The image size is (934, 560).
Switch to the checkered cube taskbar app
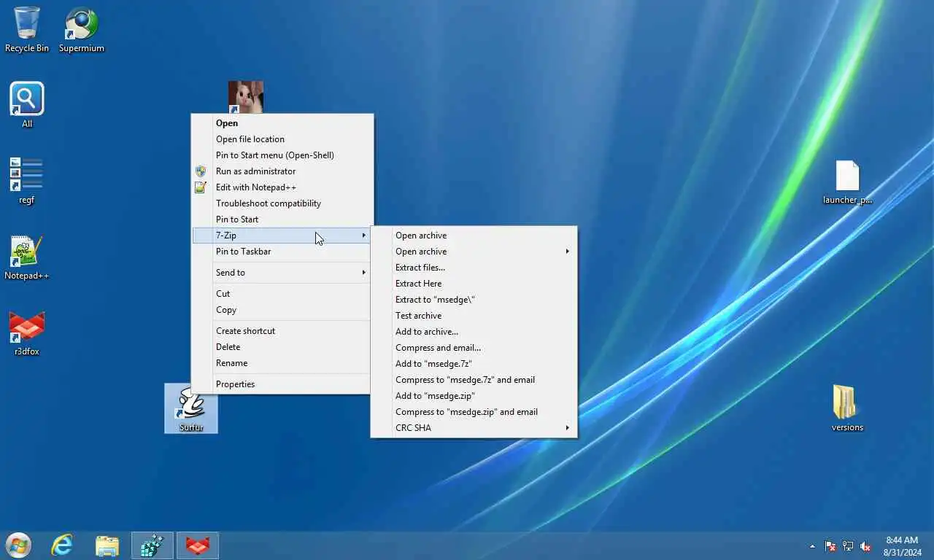pos(153,545)
